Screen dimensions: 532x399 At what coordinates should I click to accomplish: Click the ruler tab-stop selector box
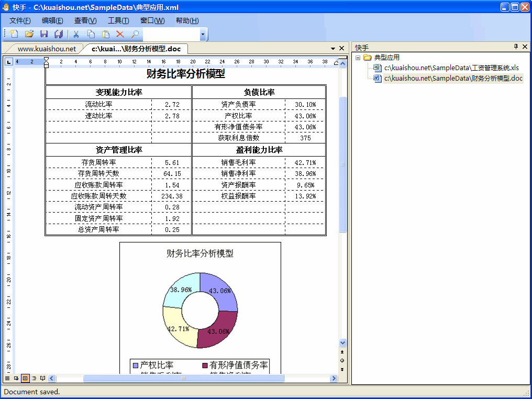point(9,62)
